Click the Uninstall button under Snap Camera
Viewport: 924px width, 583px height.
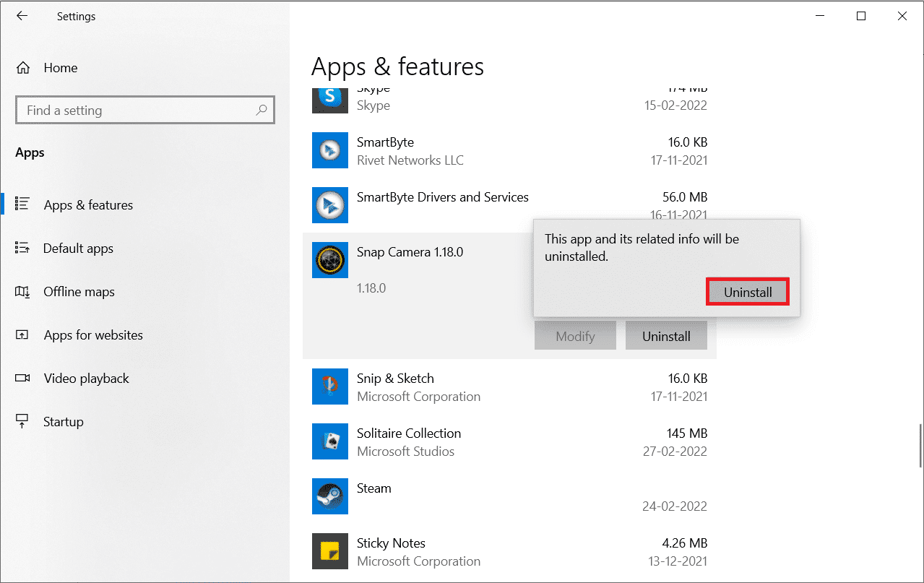(x=666, y=336)
